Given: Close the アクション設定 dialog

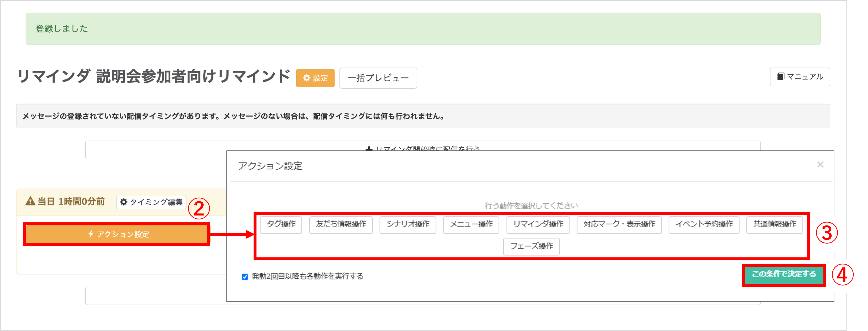Looking at the screenshot, I should (820, 165).
